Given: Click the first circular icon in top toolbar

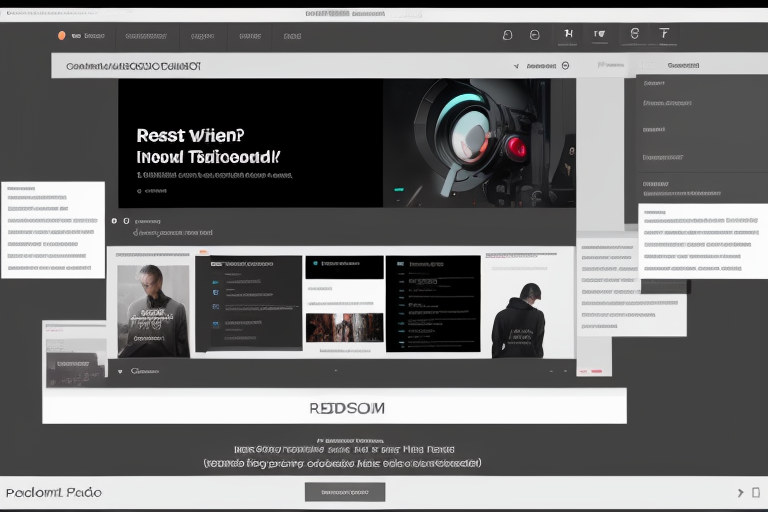Looking at the screenshot, I should point(507,35).
